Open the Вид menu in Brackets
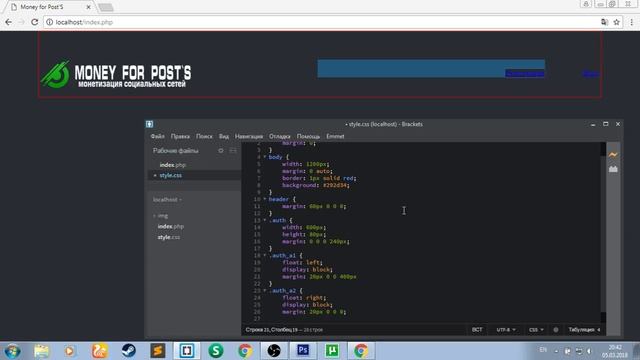Screen dimensions: 640x360 224,136
